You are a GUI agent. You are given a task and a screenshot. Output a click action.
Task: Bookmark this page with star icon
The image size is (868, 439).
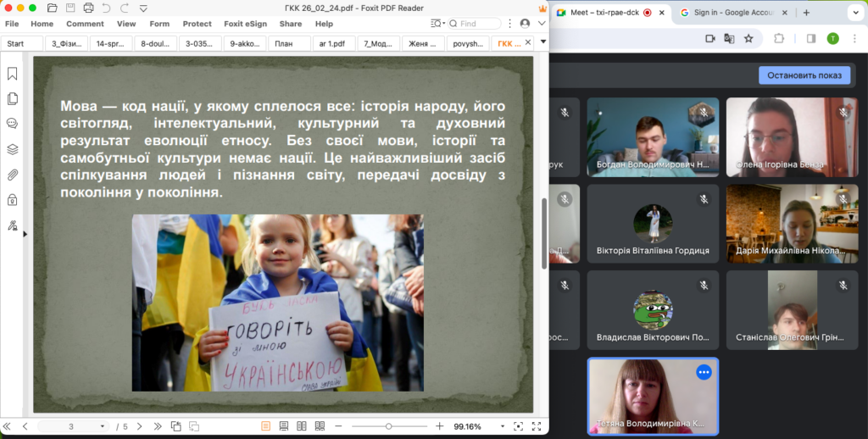(748, 38)
